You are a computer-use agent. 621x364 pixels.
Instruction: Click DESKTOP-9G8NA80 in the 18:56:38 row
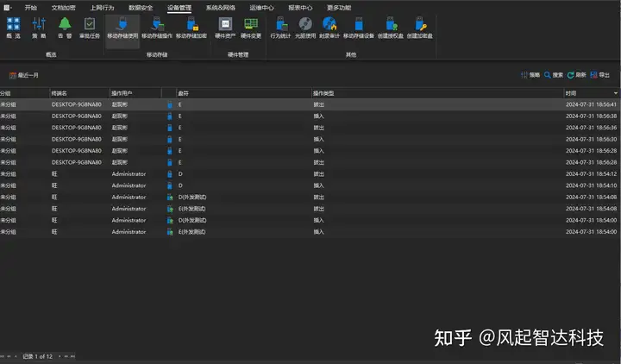click(77, 116)
